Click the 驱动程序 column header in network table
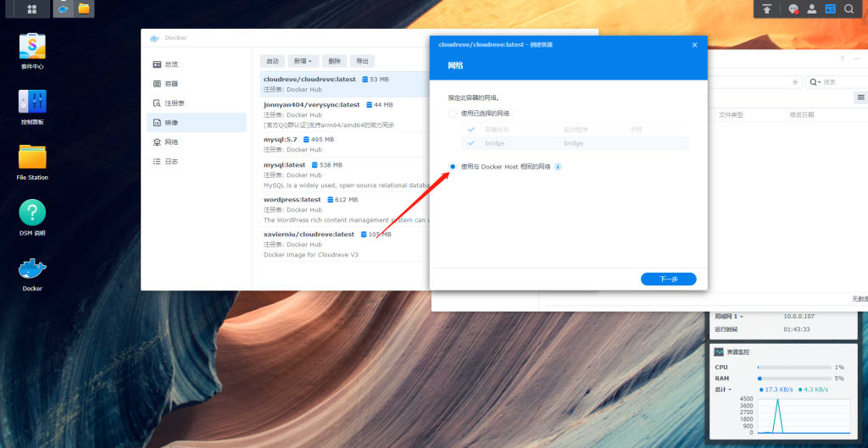This screenshot has width=868, height=448. pyautogui.click(x=576, y=130)
